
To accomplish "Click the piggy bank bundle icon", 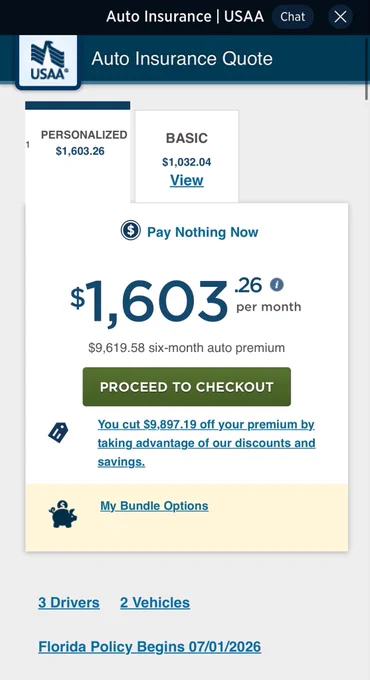I will click(62, 514).
